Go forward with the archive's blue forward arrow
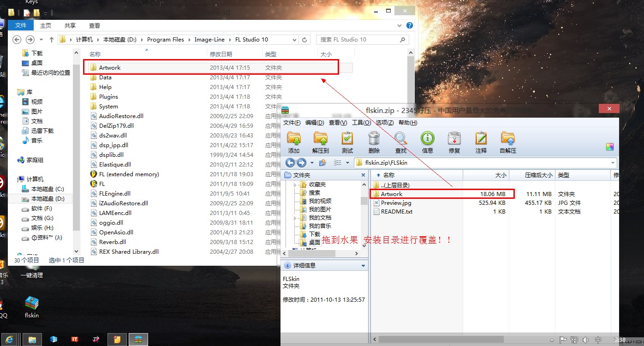The width and height of the screenshot is (644, 346). pyautogui.click(x=302, y=162)
